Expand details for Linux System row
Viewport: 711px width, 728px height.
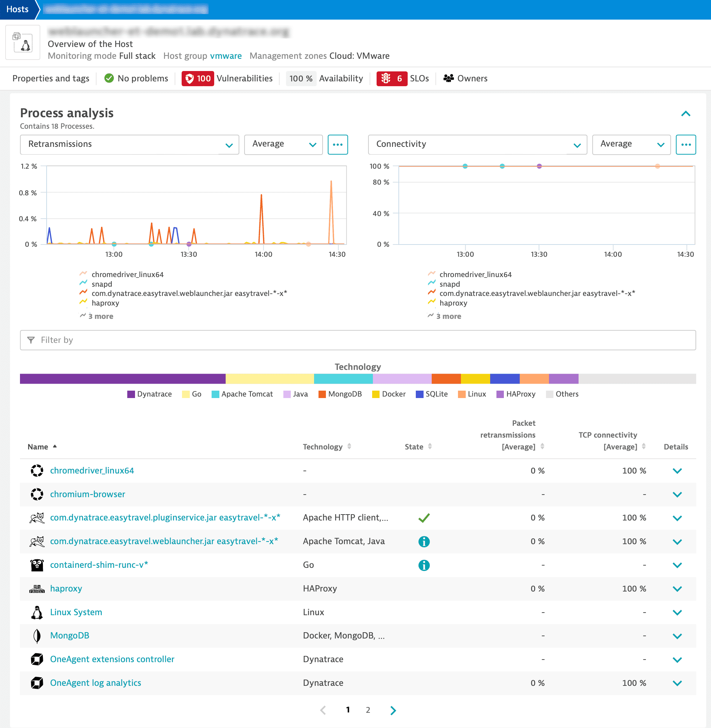[x=677, y=613]
